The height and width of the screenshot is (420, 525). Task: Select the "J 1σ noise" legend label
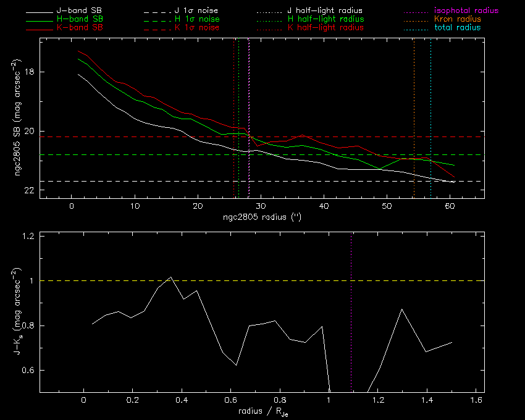[x=198, y=11]
